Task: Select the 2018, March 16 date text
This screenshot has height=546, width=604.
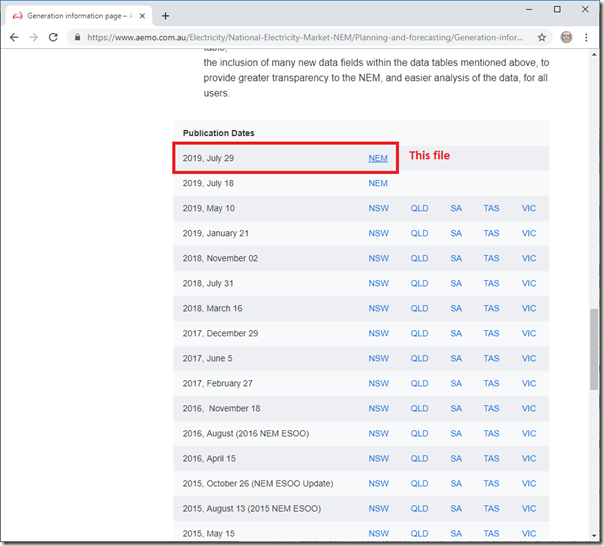Action: tap(212, 309)
